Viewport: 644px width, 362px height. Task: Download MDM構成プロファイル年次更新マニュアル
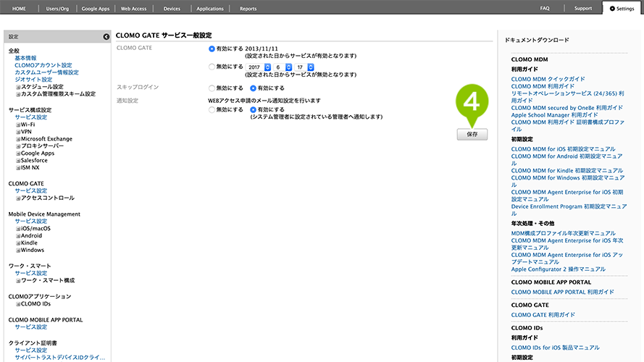pos(563,234)
